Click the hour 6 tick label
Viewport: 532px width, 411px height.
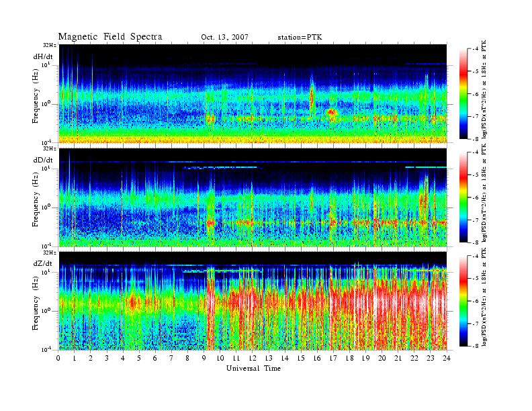click(155, 358)
